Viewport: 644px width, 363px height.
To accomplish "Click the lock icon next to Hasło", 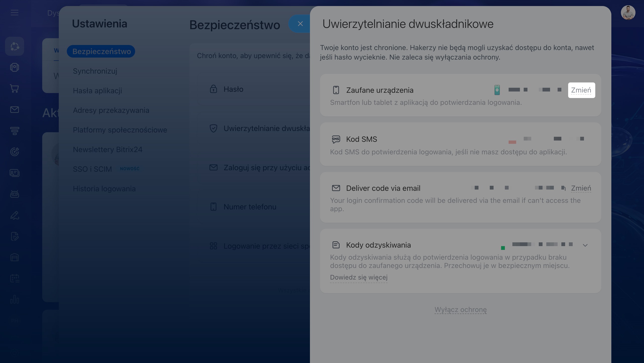I will click(x=213, y=89).
